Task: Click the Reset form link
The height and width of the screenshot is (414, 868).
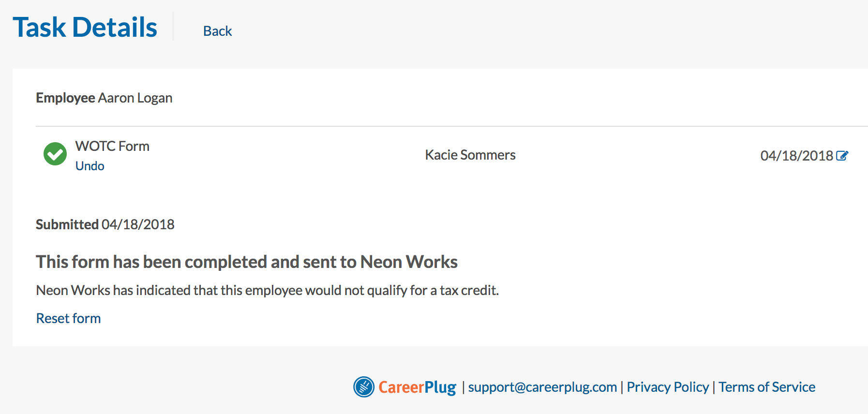Action: 68,318
